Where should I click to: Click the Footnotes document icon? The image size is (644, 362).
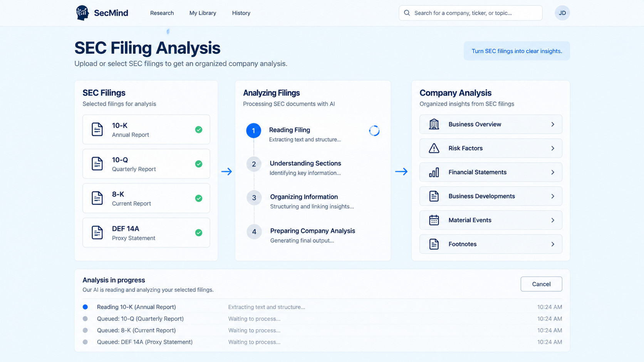click(x=434, y=244)
